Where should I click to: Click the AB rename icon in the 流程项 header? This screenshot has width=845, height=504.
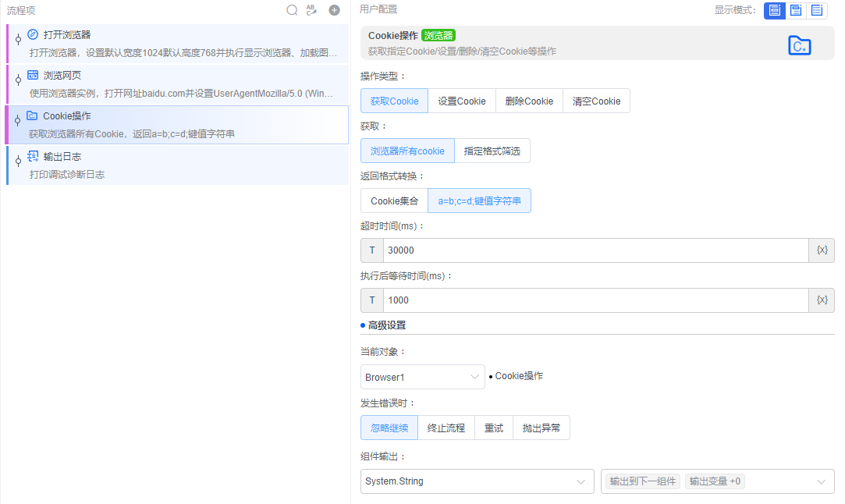click(312, 10)
